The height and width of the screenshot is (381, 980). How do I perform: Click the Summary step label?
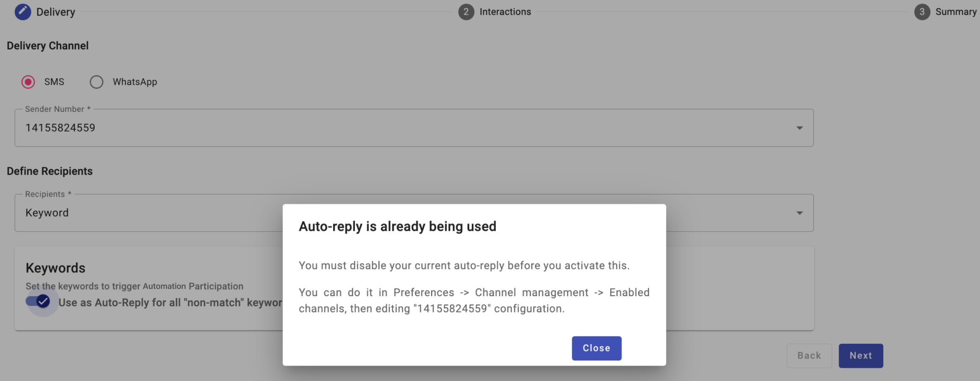[x=956, y=12]
